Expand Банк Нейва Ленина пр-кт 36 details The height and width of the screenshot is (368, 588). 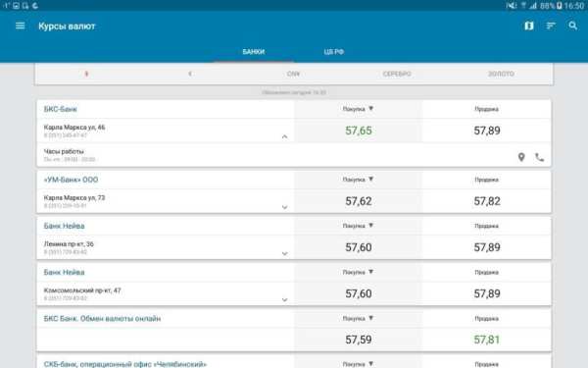pyautogui.click(x=284, y=253)
